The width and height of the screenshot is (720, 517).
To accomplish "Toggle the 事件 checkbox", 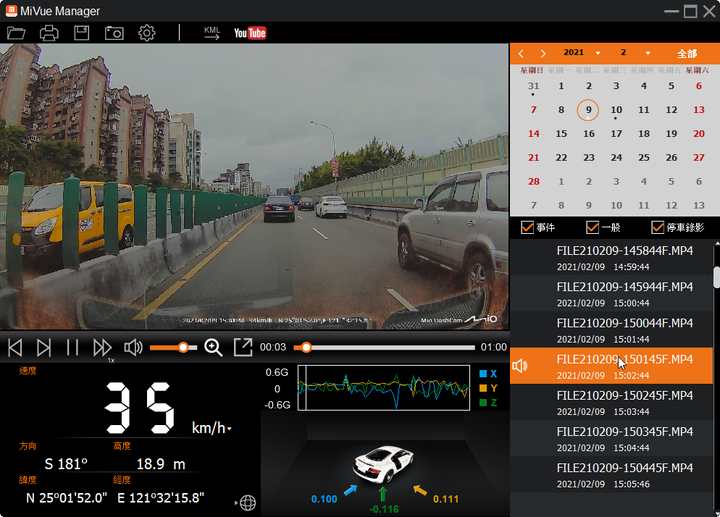I will 527,227.
